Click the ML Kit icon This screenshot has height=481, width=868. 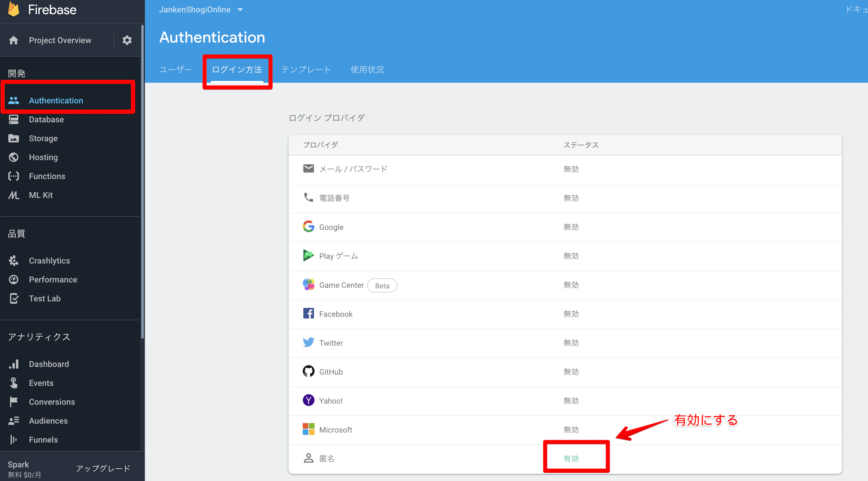pos(14,195)
